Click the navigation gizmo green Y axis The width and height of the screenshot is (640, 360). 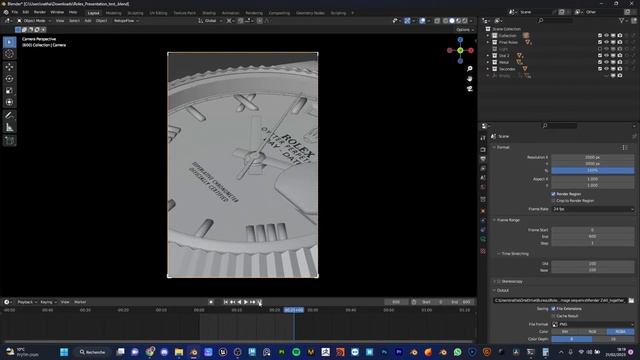point(460,51)
